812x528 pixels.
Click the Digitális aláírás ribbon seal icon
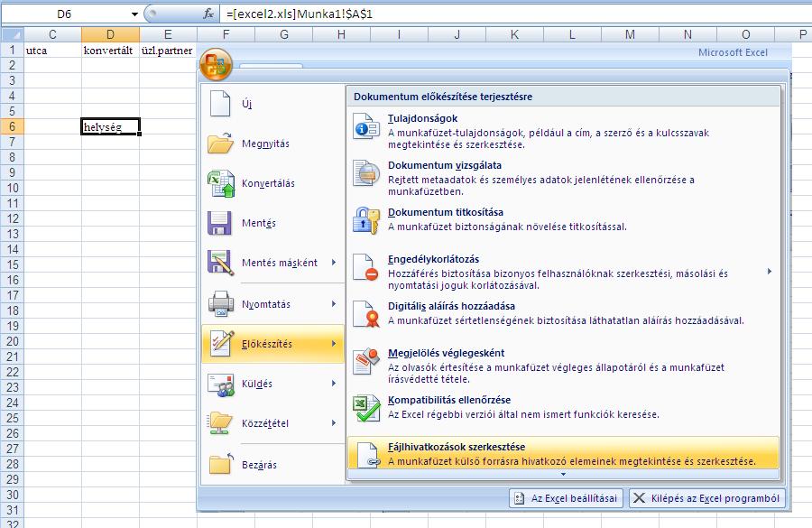366,314
